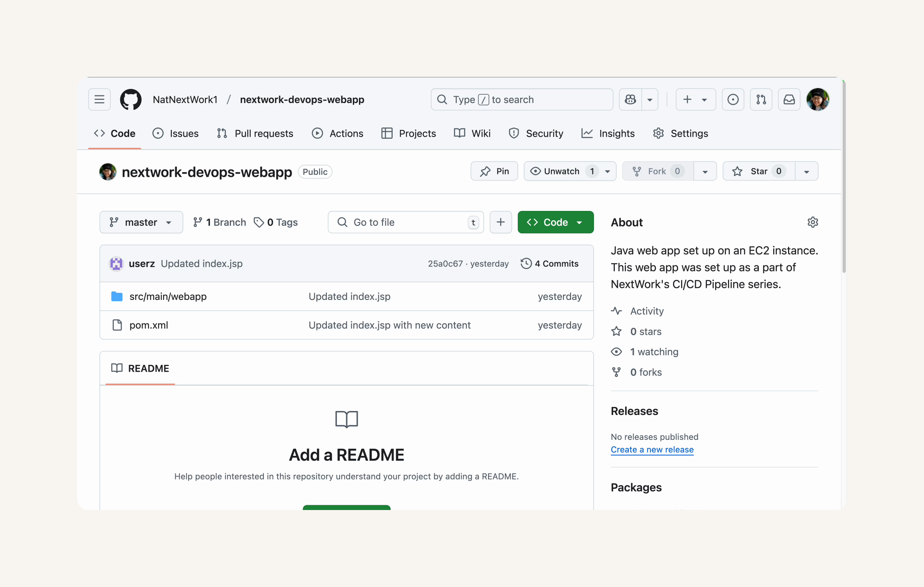Click the userz commit author avatar
Image resolution: width=924 pixels, height=587 pixels.
coord(116,263)
